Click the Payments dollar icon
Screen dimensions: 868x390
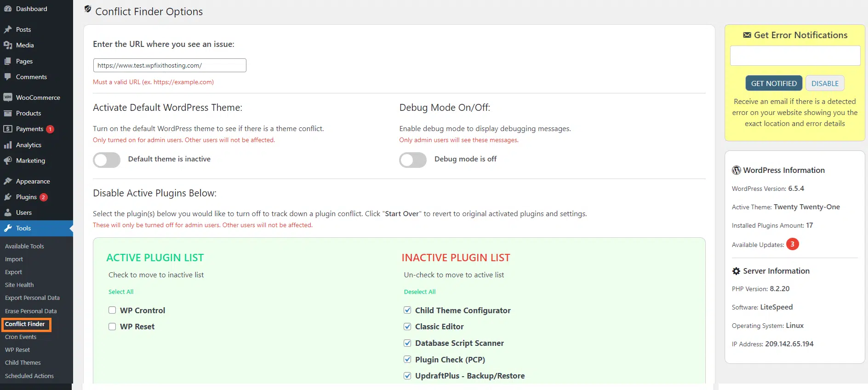tap(8, 129)
